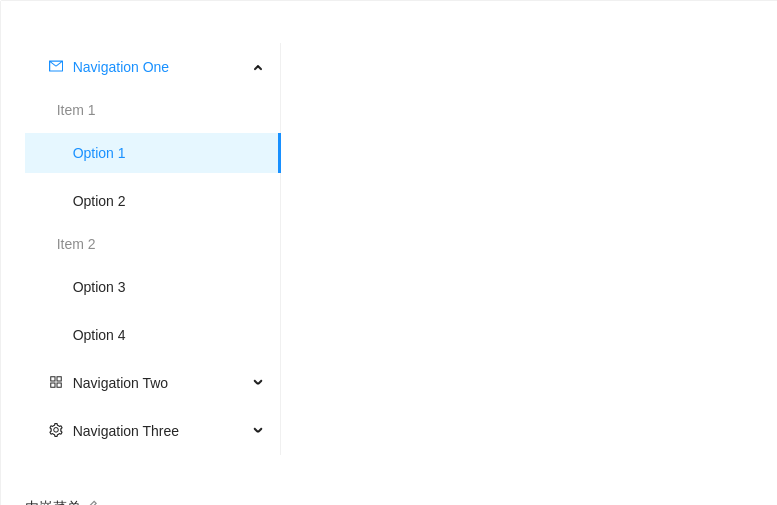The width and height of the screenshot is (777, 505).
Task: Click the grid icon beside Navigation Two
Action: click(x=56, y=382)
